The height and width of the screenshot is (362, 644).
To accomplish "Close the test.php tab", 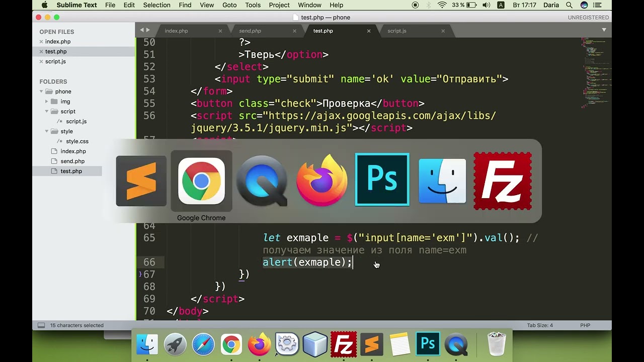I will pyautogui.click(x=369, y=31).
